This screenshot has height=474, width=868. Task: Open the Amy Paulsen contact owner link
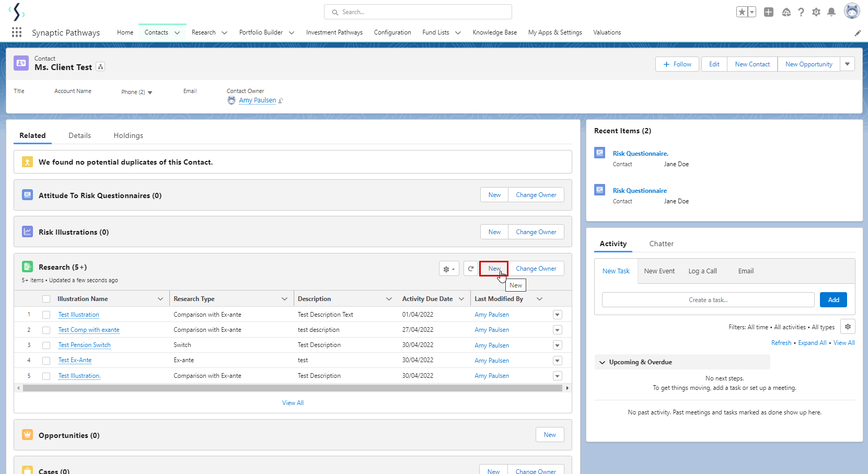pos(257,100)
